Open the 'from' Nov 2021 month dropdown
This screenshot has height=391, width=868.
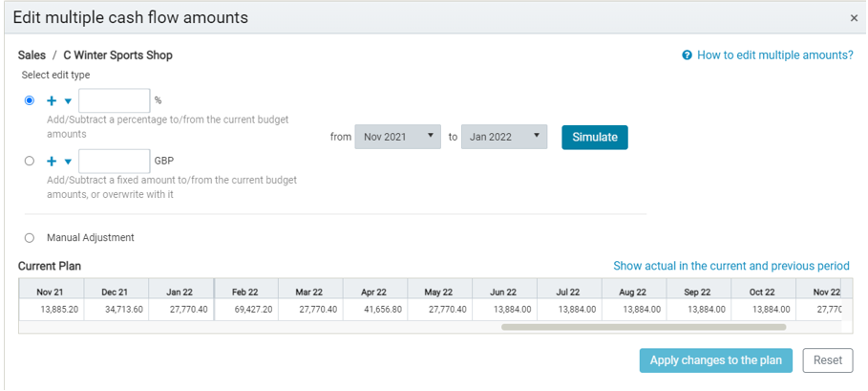point(398,137)
